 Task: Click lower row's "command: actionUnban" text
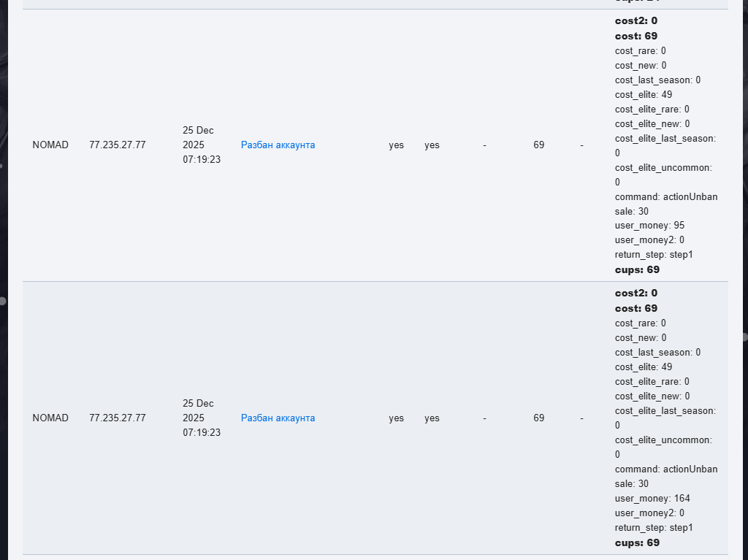[666, 469]
